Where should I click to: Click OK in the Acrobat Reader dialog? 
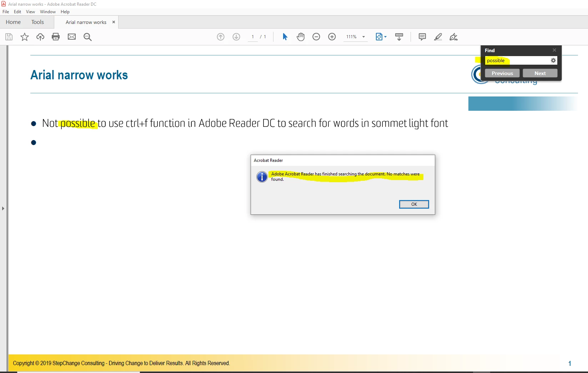[414, 204]
